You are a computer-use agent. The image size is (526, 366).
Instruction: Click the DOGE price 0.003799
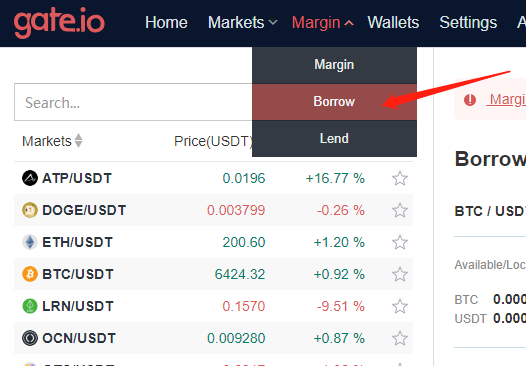coord(236,210)
